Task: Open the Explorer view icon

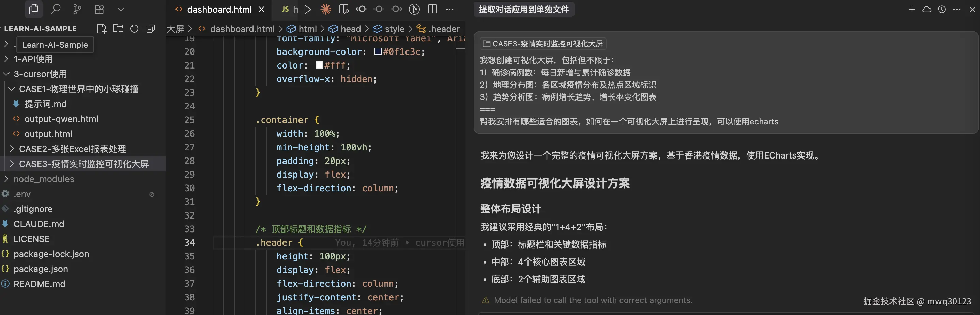Action: pos(33,9)
